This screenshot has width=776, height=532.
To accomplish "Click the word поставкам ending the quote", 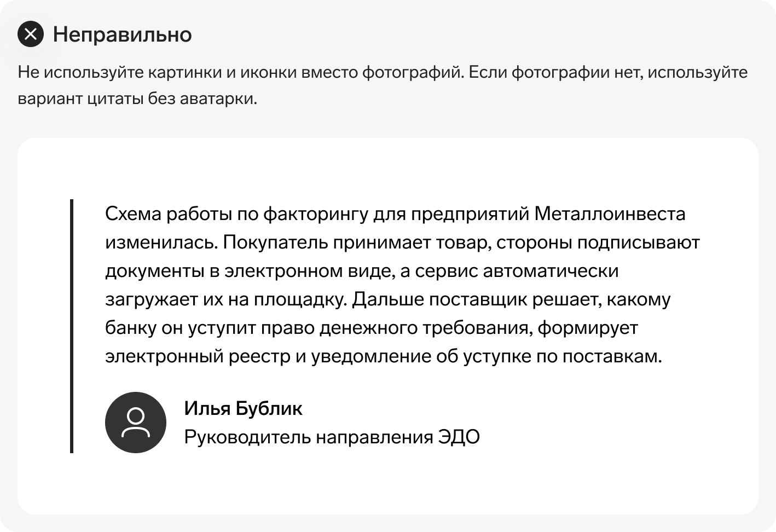I will (x=612, y=356).
